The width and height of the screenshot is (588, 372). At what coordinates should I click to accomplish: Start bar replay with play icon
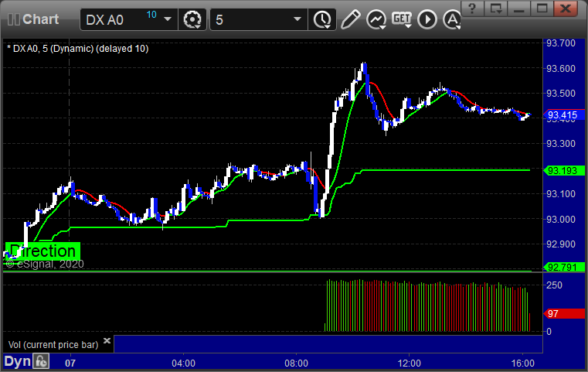tap(427, 19)
